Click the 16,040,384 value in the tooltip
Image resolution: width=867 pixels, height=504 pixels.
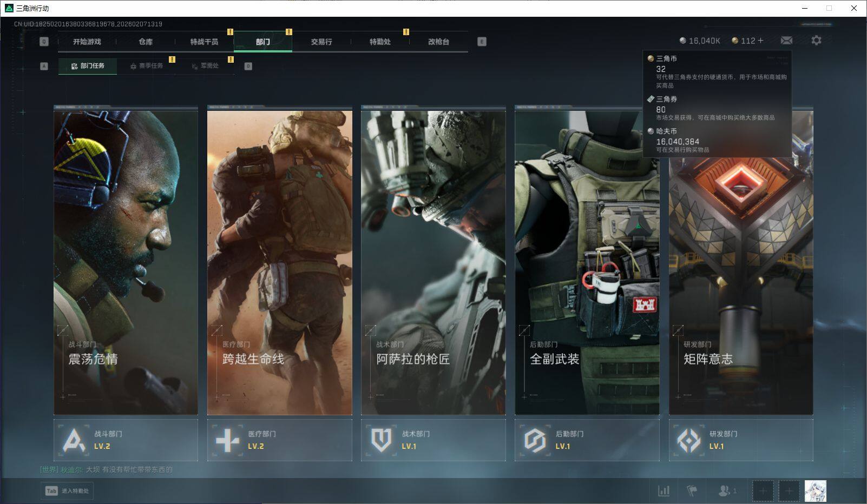click(x=678, y=142)
